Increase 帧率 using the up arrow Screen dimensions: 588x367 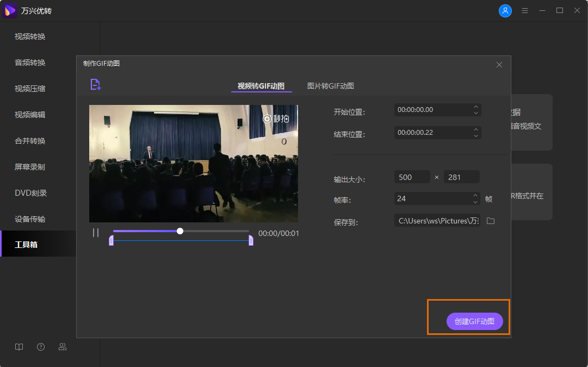(475, 196)
